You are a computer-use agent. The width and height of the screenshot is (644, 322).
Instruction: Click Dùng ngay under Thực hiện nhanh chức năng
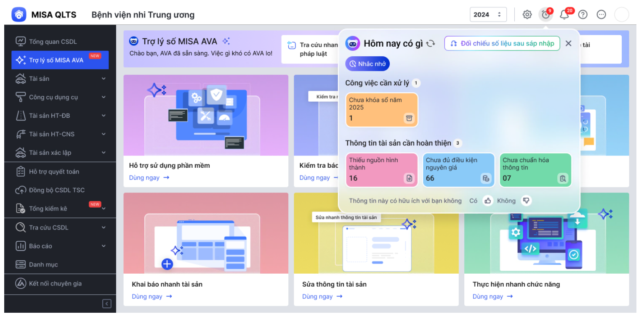pyautogui.click(x=492, y=296)
